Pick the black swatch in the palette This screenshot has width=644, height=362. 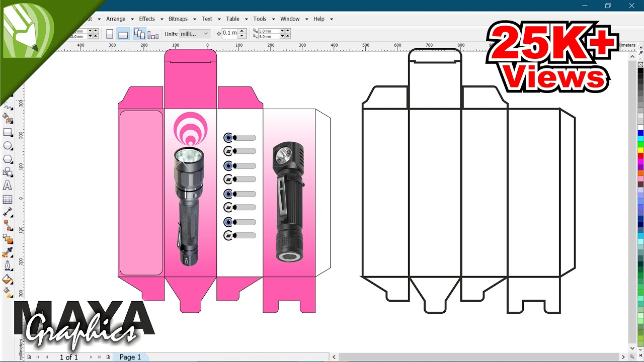click(640, 71)
